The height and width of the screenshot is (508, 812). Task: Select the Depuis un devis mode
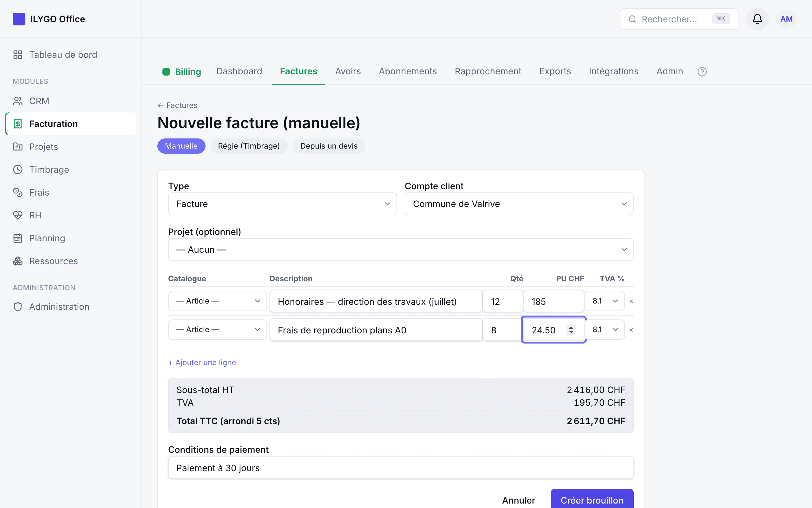(329, 146)
